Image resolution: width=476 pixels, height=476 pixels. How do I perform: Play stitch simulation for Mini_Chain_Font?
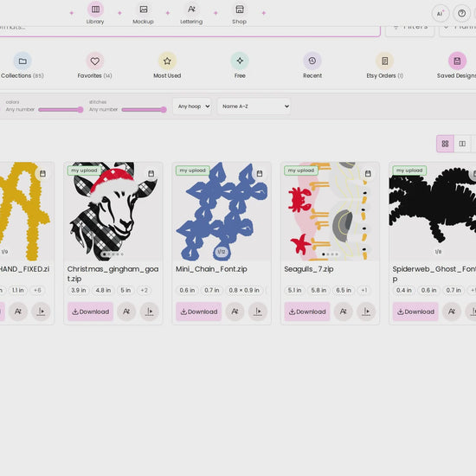pos(258,312)
